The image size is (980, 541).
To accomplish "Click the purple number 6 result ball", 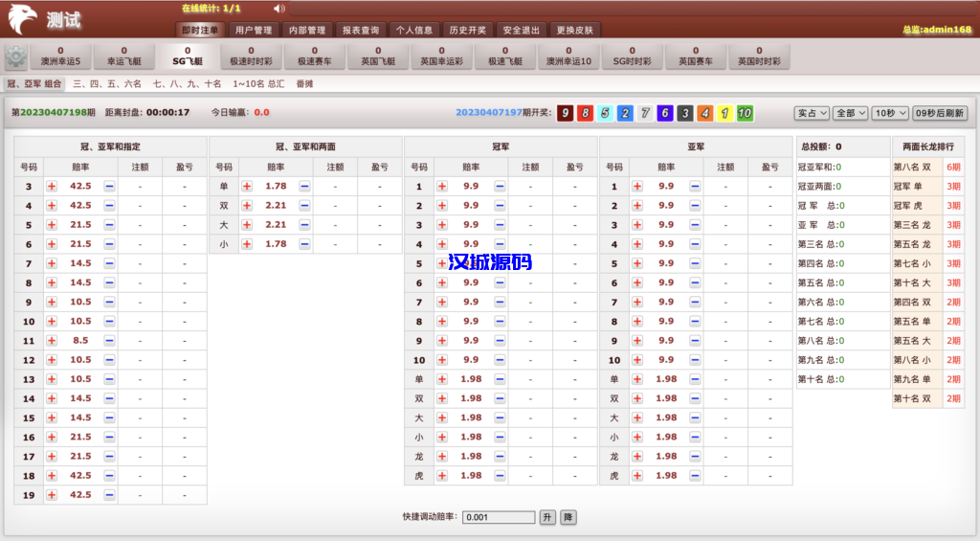I will [x=665, y=113].
